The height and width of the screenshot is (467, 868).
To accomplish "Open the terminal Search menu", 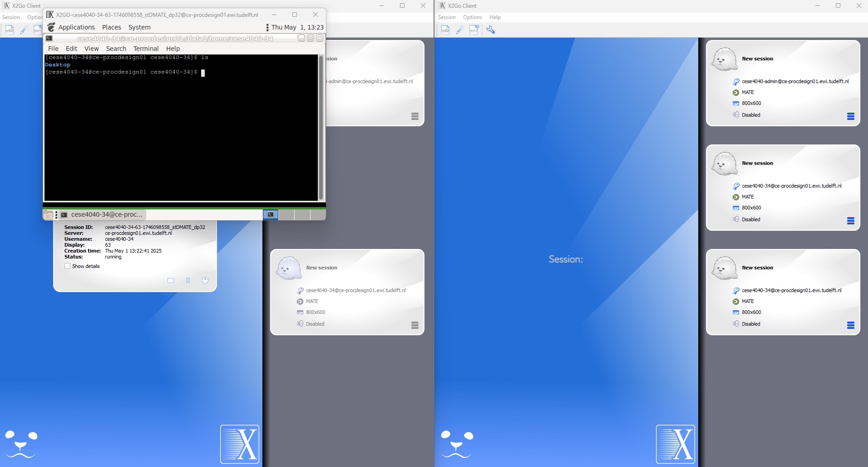I will coord(116,49).
